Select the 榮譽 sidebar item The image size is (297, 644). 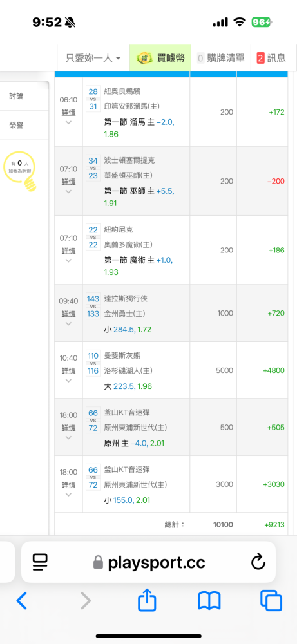pyautogui.click(x=17, y=126)
